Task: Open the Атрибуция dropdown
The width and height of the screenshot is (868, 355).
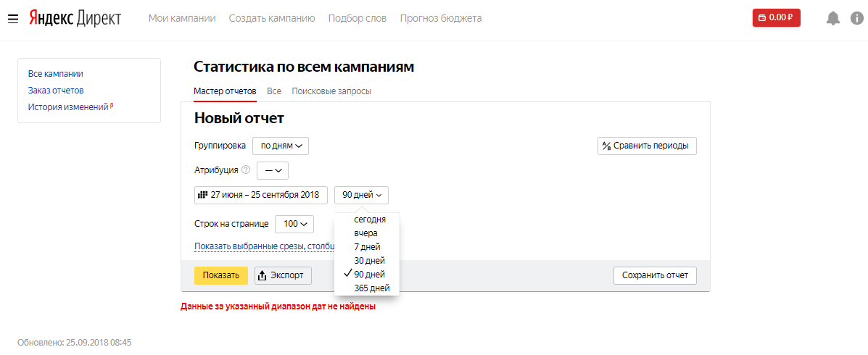Action: tap(273, 170)
